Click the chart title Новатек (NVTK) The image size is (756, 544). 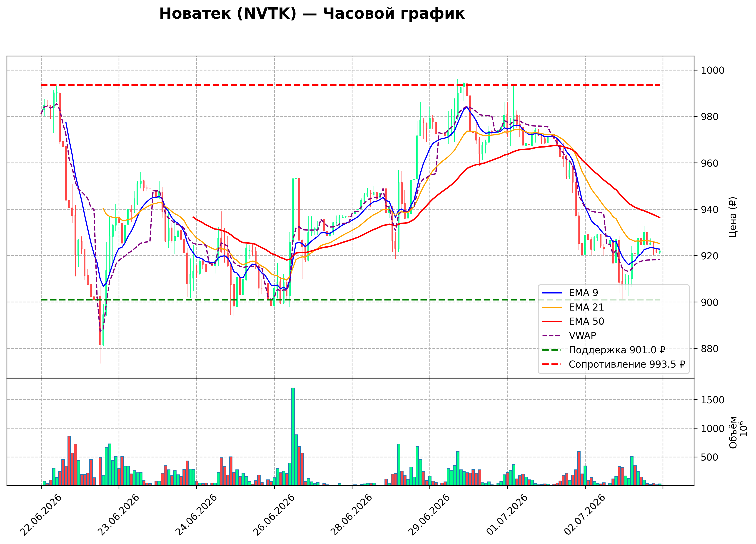tap(228, 14)
